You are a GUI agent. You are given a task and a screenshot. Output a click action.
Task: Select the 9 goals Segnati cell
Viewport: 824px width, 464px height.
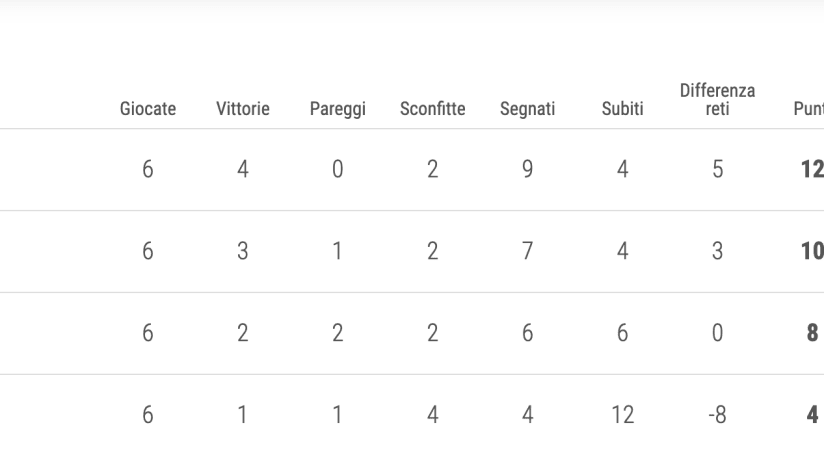click(527, 169)
